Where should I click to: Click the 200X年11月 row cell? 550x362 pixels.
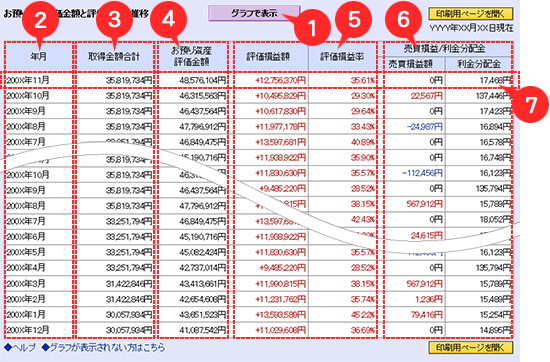39,80
